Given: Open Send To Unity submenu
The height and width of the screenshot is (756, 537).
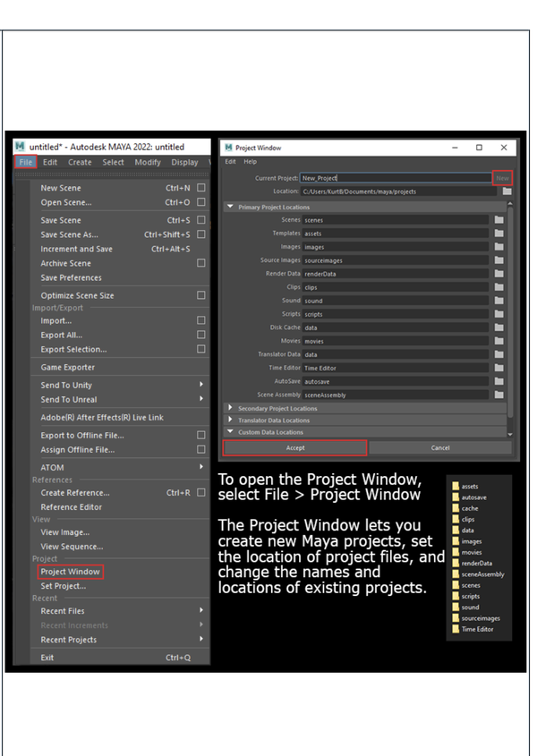Looking at the screenshot, I should 120,386.
